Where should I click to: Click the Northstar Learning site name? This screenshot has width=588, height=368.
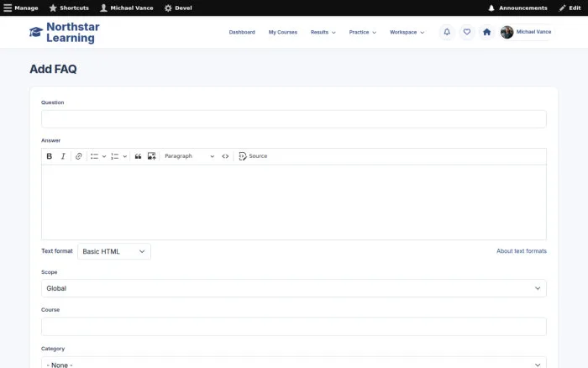[x=73, y=32]
